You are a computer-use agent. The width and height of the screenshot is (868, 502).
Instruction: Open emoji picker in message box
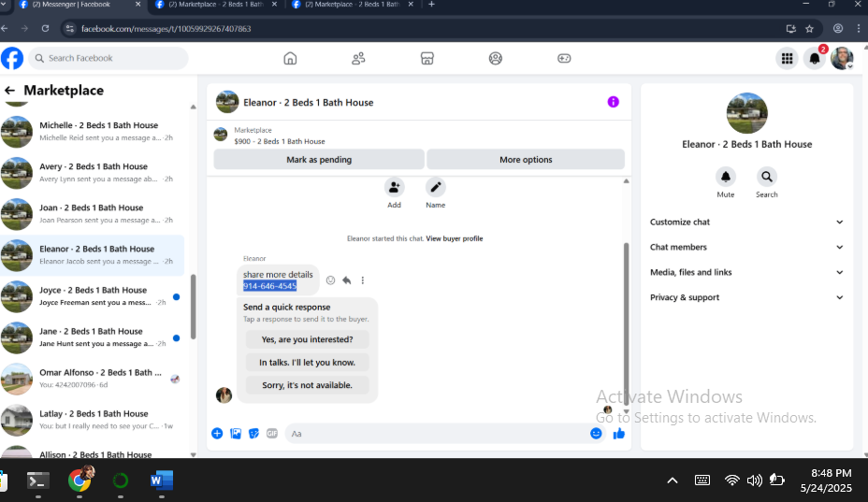[x=596, y=434]
